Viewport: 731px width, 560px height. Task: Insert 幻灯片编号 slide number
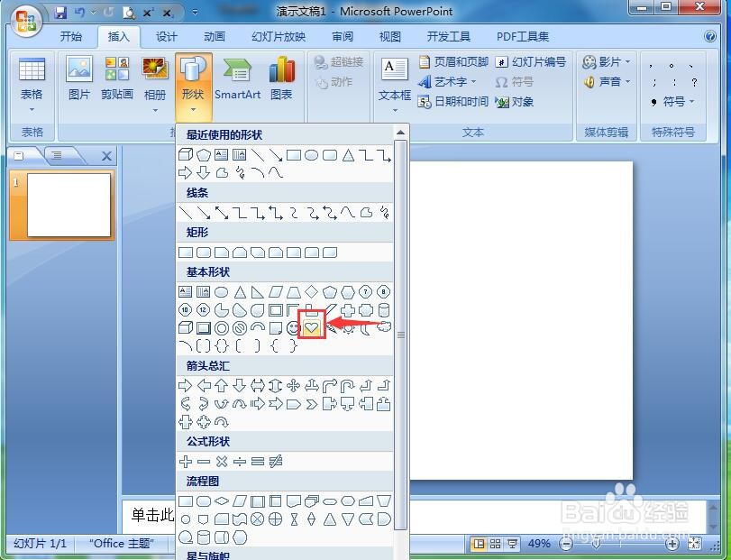click(531, 61)
